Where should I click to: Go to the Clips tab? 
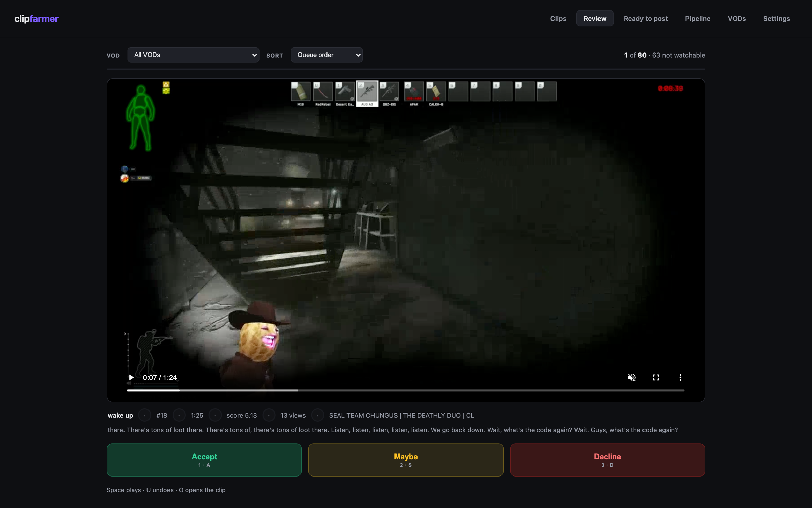558,19
